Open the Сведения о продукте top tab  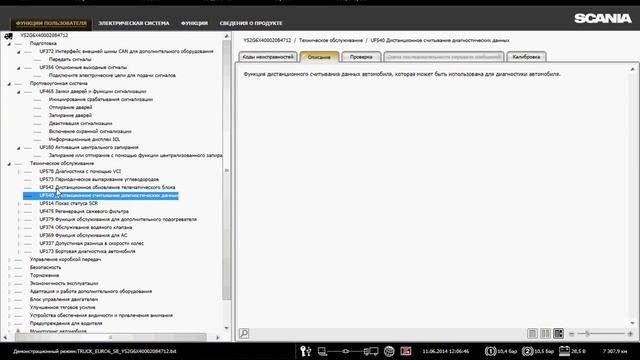pyautogui.click(x=251, y=23)
